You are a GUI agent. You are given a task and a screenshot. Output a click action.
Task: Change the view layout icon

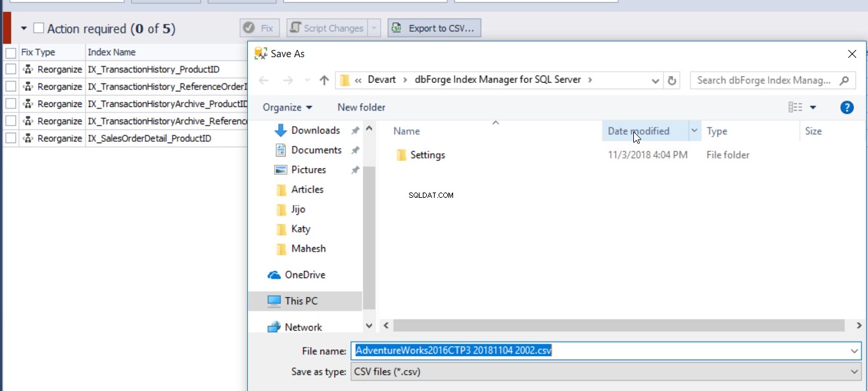pos(795,107)
